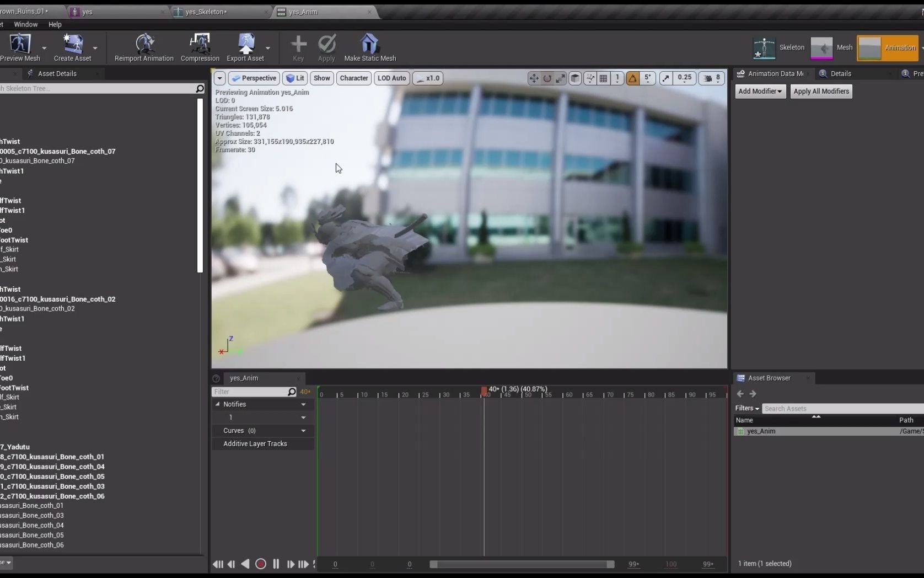Screen dimensions: 924x578
Task: Click the red record button in playback controls
Action: 261,564
